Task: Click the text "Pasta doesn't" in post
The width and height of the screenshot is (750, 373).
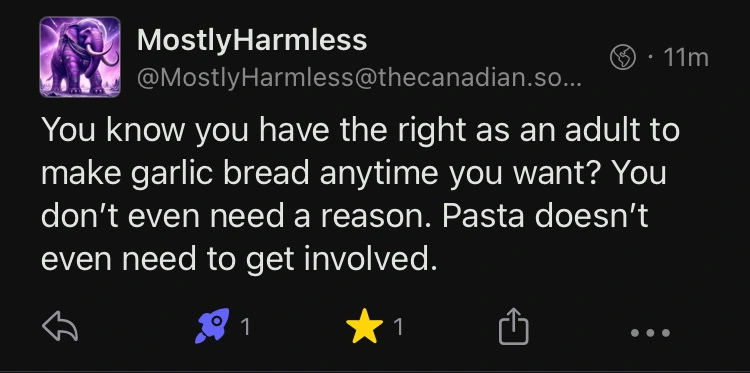Action: pos(545,217)
